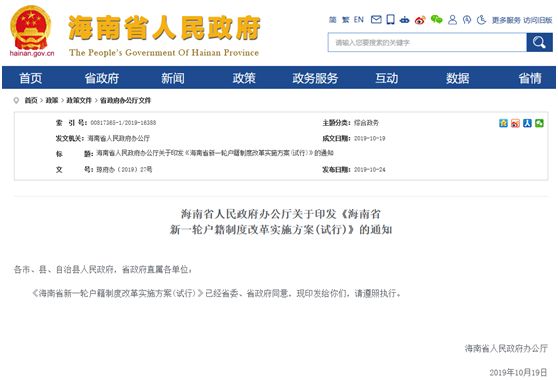
Task: Click 政策文件 in the breadcrumb
Action: (x=79, y=100)
